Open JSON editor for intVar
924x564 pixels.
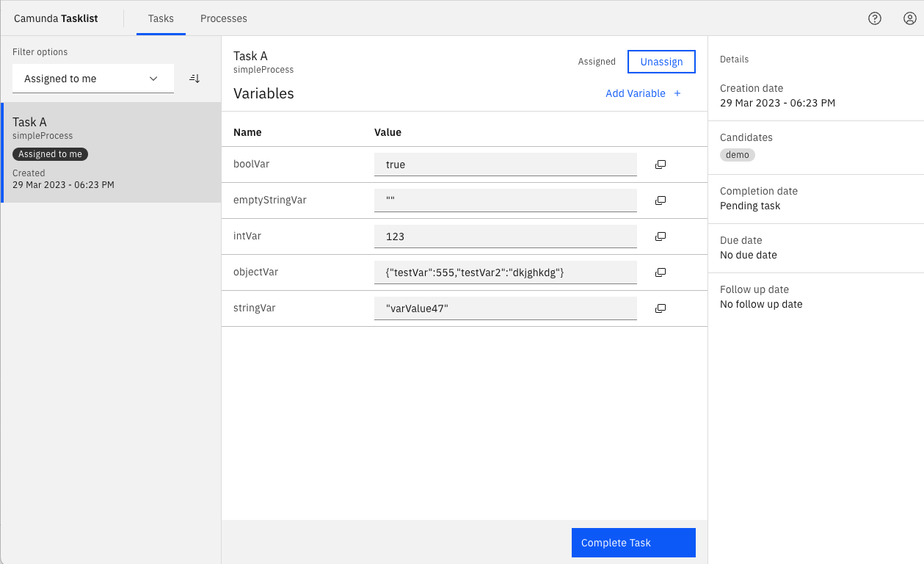pyautogui.click(x=660, y=236)
